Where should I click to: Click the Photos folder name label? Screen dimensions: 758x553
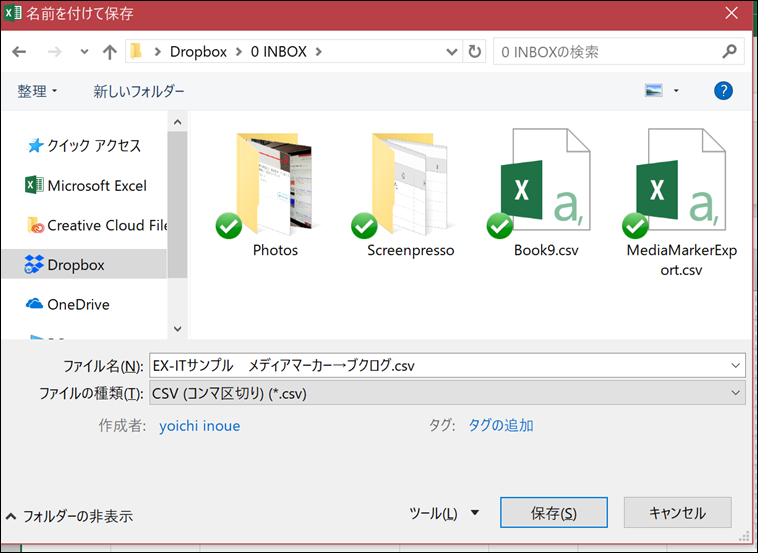pos(275,250)
